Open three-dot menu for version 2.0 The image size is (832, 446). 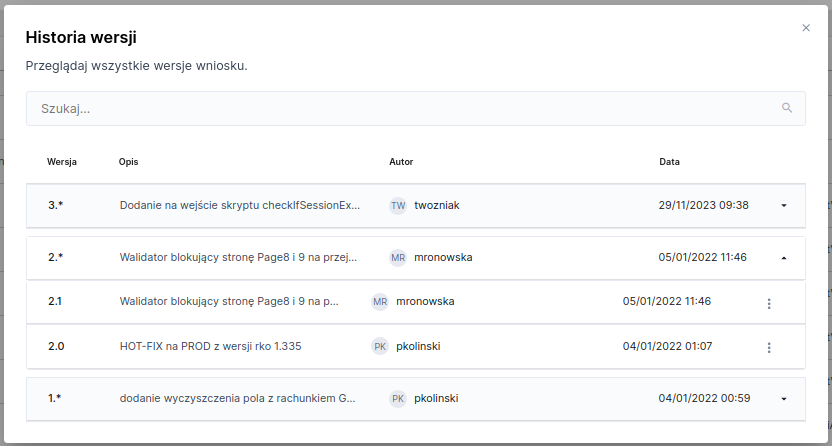[x=769, y=347]
